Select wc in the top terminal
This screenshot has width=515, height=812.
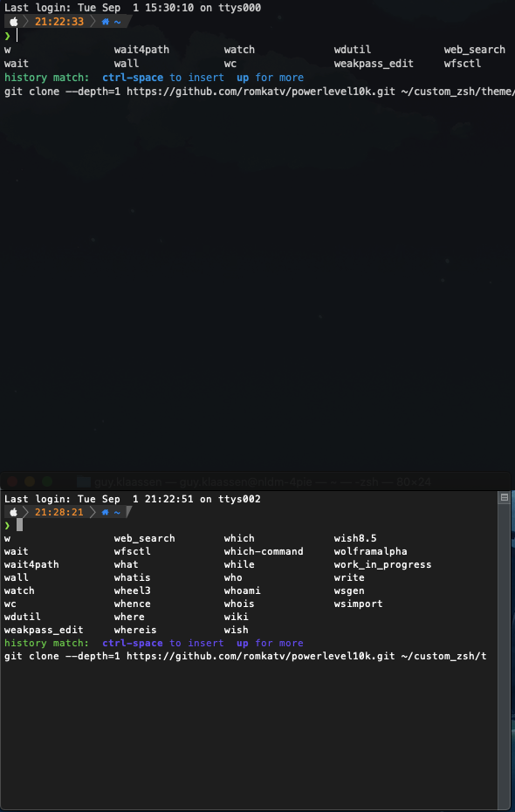click(x=230, y=64)
